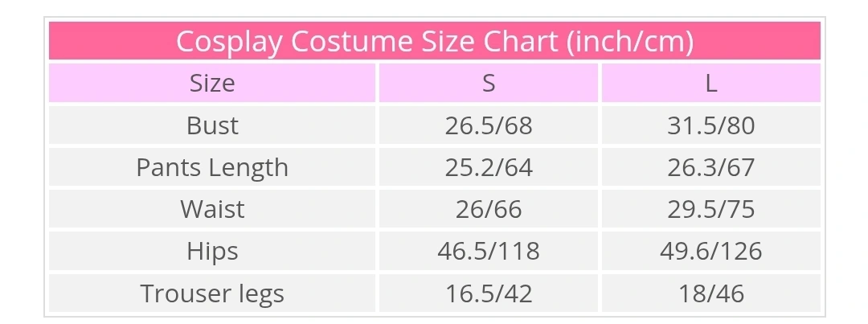Viewport: 868px width, 324px height.
Task: Select Hips value 46.5/118
Action: click(x=489, y=252)
